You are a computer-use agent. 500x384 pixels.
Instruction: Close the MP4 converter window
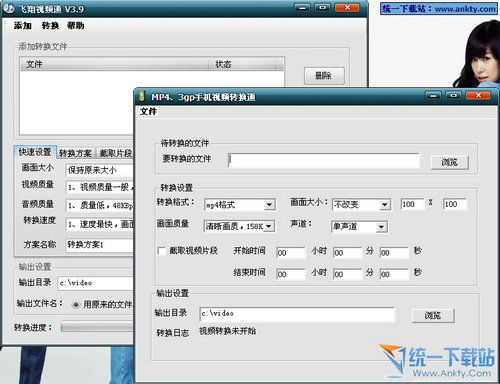coord(478,96)
